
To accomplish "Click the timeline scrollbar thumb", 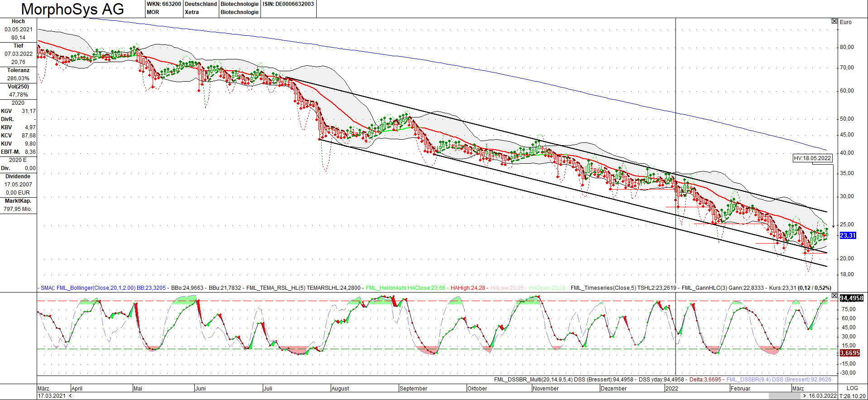I will click(784, 396).
